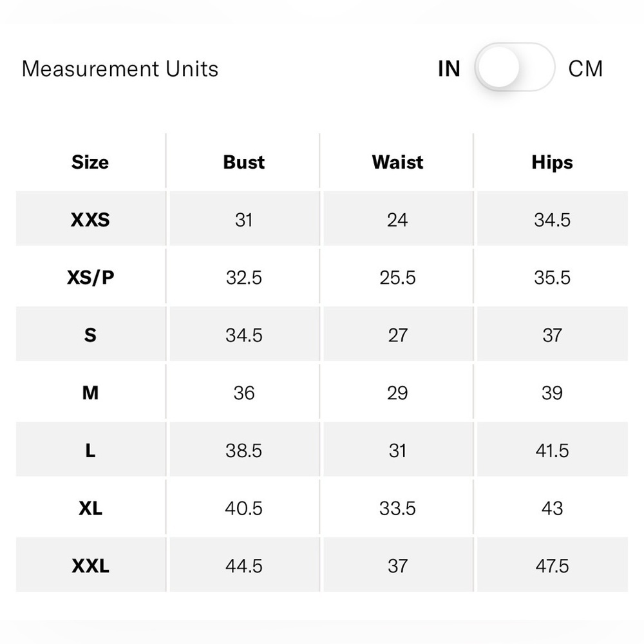
Task: Click the XXL hips value 47.5
Action: coord(552,566)
